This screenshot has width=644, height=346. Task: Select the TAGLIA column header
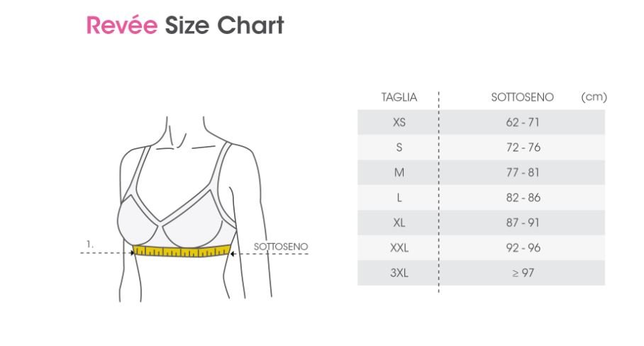pos(399,97)
